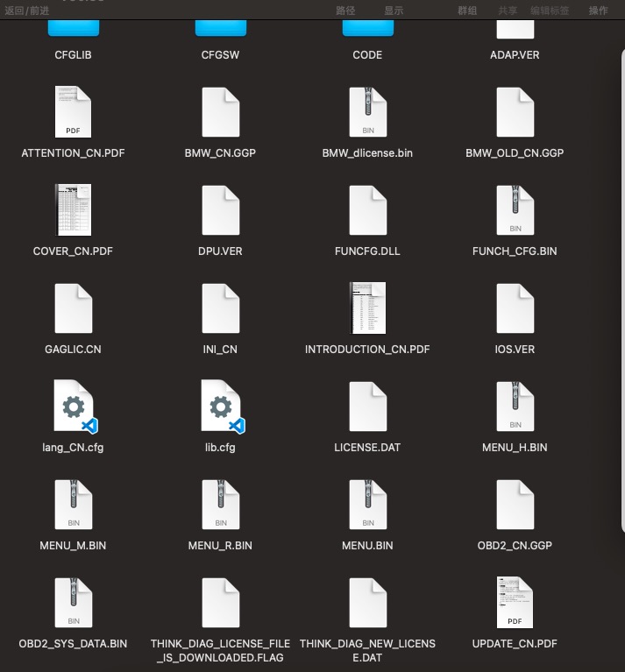The width and height of the screenshot is (625, 672).
Task: Select the CFGLIB folder
Action: tap(73, 28)
